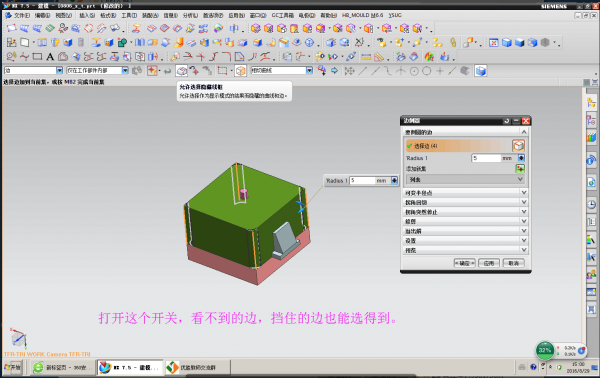Viewport: 600px width, 378px height.
Task: Click the deselect all return arrow icon
Action: 167,71
